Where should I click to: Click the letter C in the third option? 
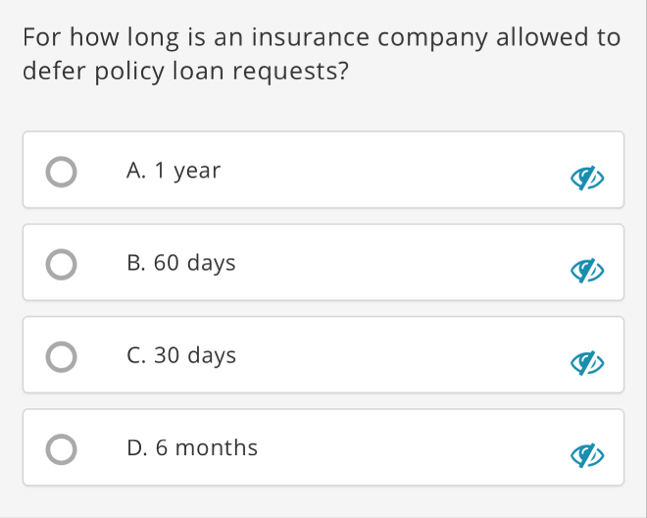(x=134, y=355)
